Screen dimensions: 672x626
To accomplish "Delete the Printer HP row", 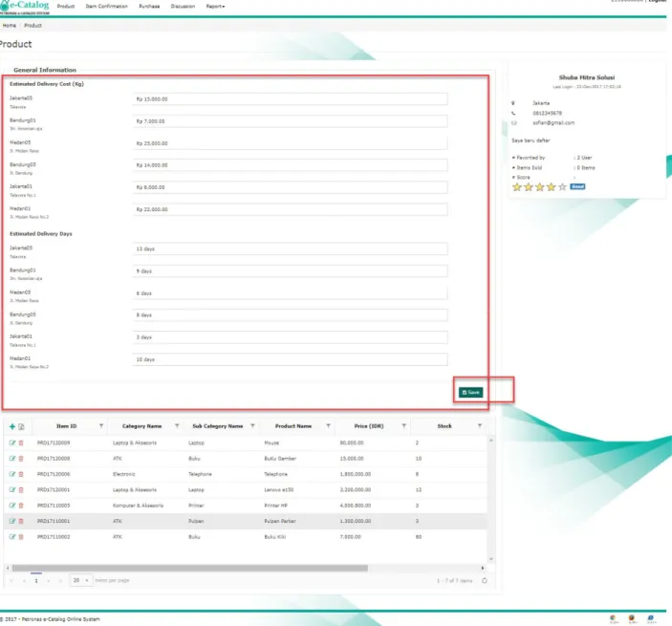I will [x=21, y=506].
